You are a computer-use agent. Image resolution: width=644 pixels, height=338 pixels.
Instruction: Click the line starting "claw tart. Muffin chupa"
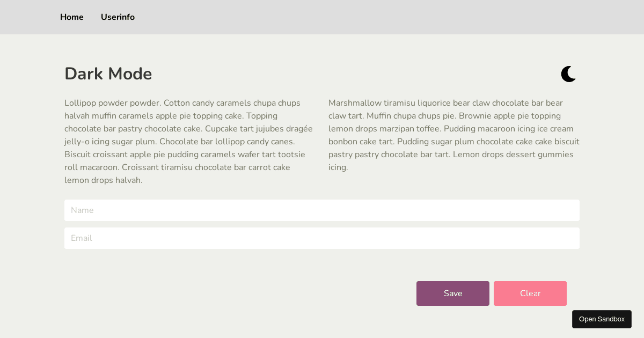pyautogui.click(x=444, y=116)
